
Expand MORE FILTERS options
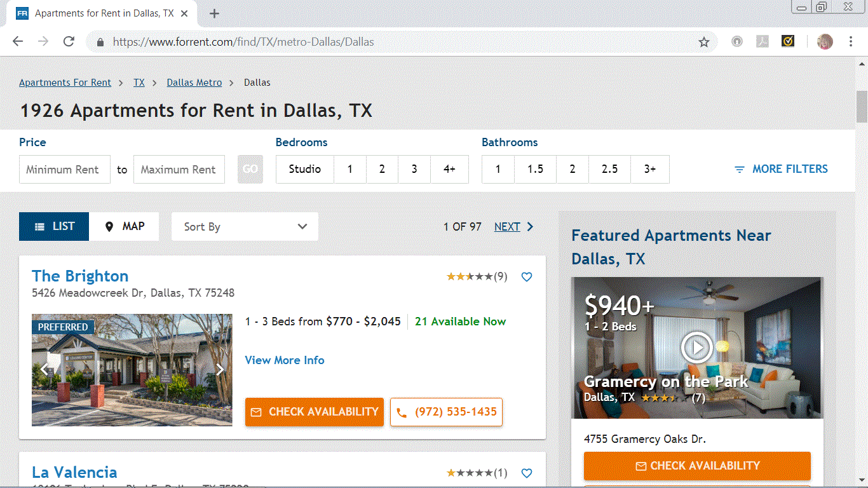pyautogui.click(x=781, y=169)
